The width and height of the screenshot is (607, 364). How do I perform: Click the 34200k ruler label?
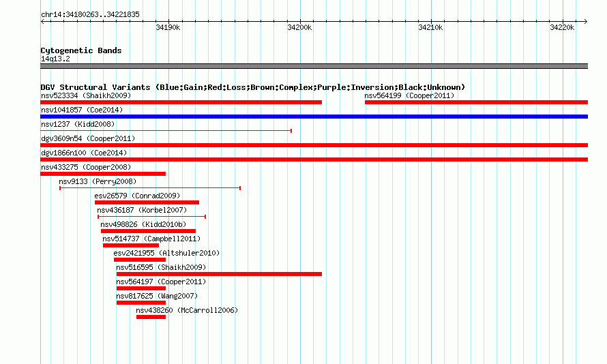299,27
